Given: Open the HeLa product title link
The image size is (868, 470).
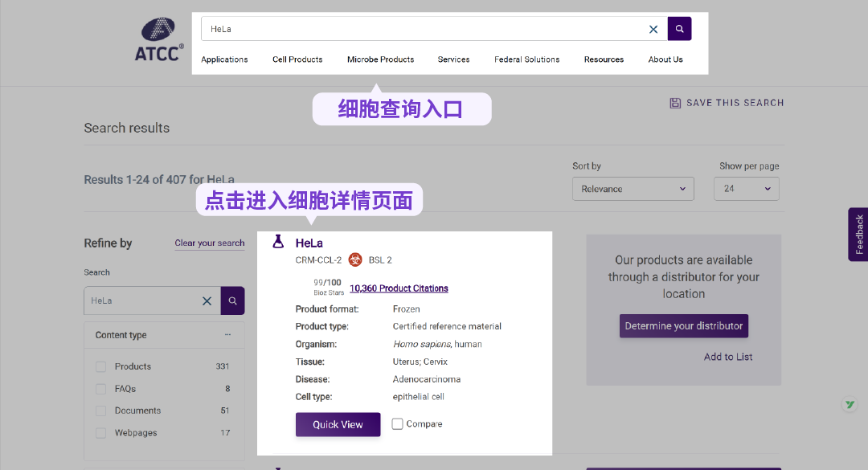Looking at the screenshot, I should [309, 243].
